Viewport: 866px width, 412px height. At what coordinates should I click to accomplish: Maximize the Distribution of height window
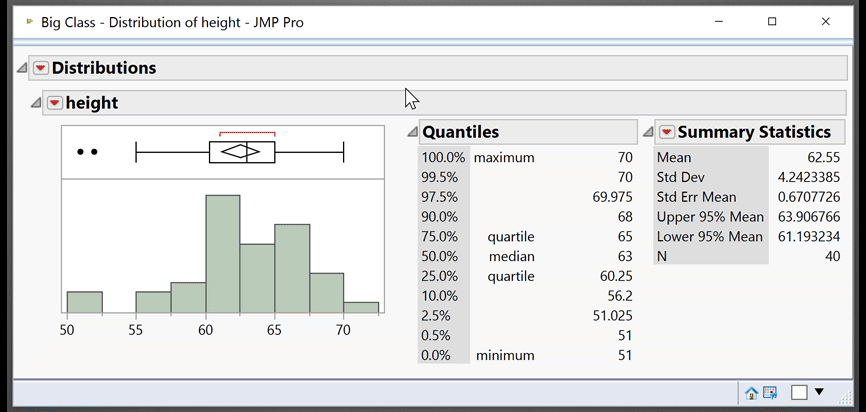(x=772, y=21)
